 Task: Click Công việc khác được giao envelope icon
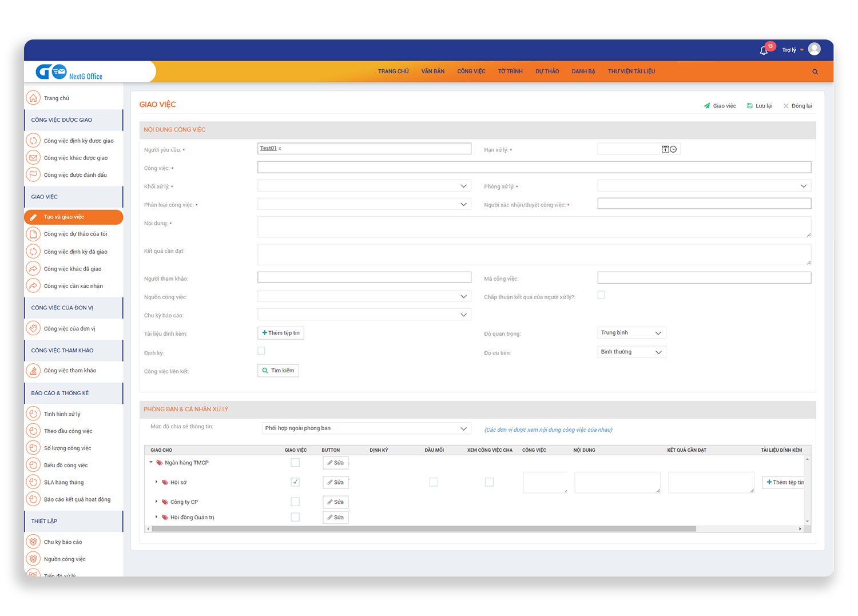[33, 158]
